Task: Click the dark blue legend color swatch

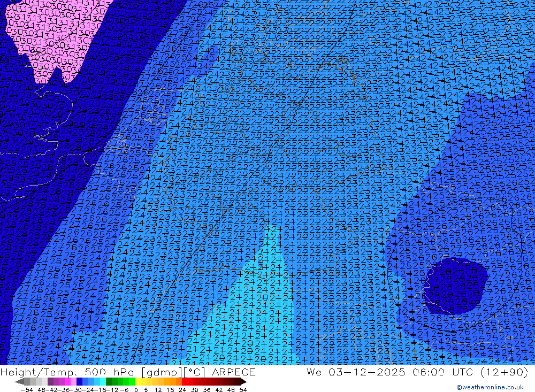Action: click(x=79, y=382)
